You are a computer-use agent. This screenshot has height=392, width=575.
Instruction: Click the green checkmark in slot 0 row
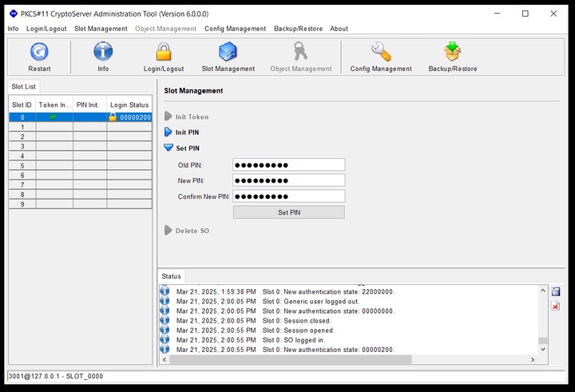click(54, 117)
